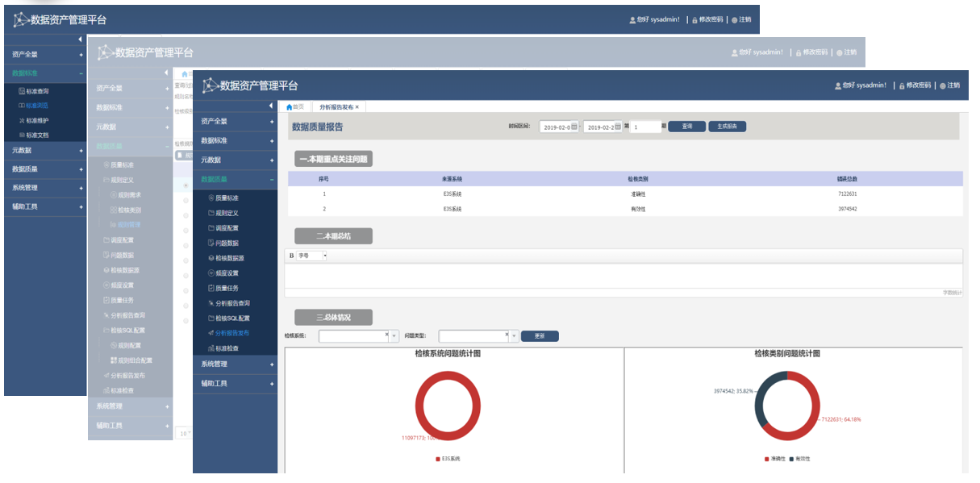The image size is (980, 483).
Task: Open calendar for end date 2019-02-2
Action: (619, 127)
